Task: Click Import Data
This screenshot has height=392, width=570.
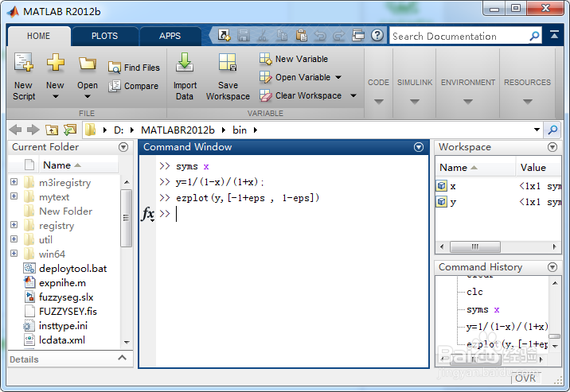Action: [185, 76]
